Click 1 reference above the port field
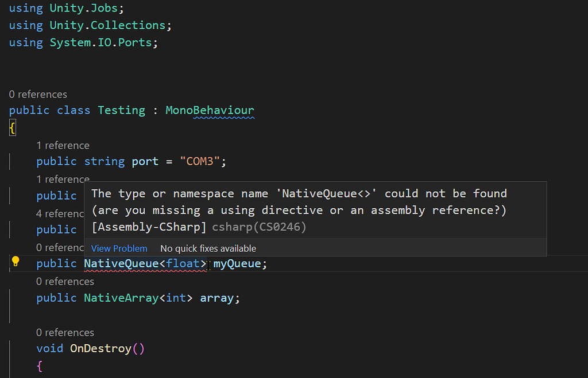The image size is (588, 378). pos(63,145)
